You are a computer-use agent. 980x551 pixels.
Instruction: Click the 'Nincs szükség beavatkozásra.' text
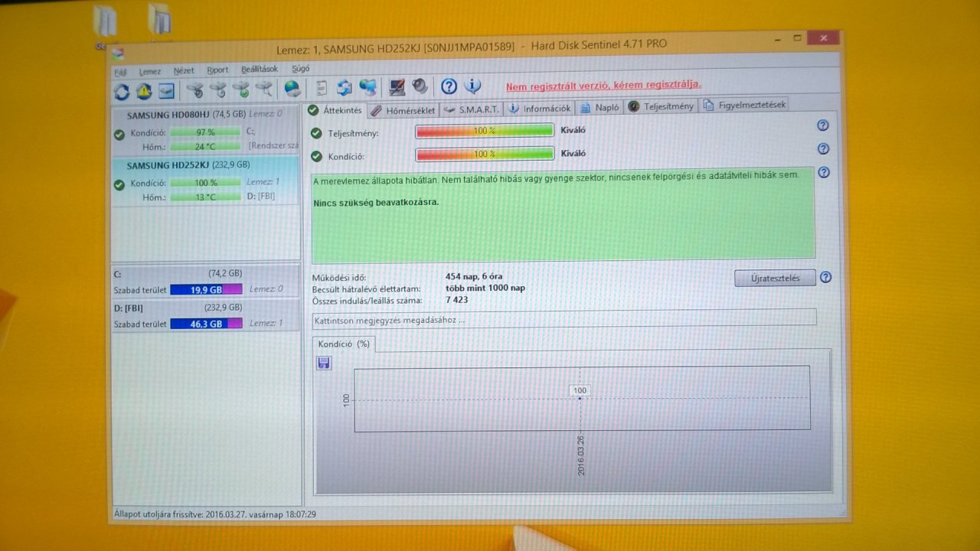[x=377, y=203]
